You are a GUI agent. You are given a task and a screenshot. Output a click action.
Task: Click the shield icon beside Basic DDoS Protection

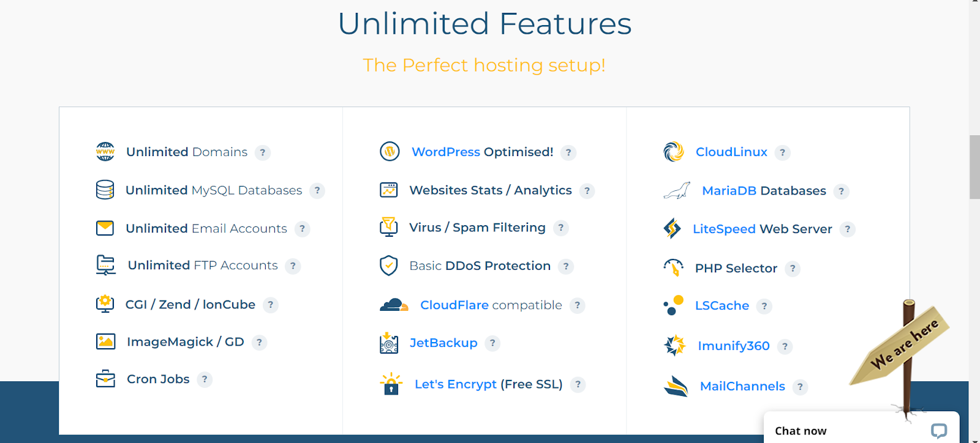pos(389,266)
